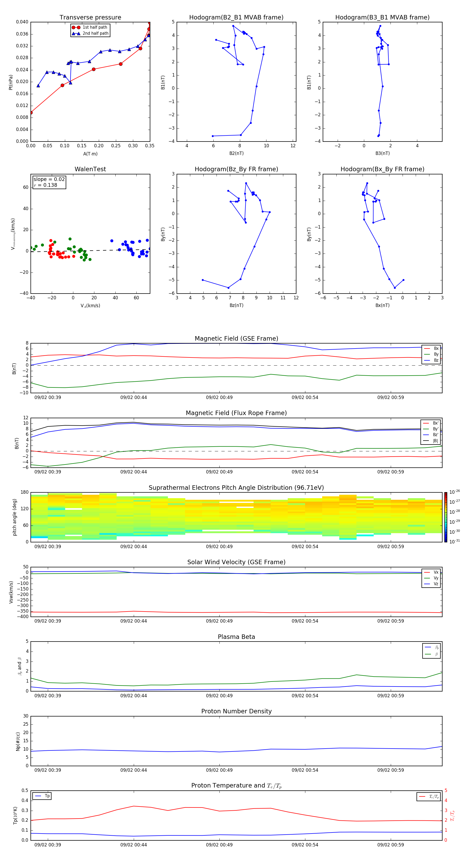473x868 pixels.
Task: Click the Plasma Beta legend box
Action: coord(431,651)
